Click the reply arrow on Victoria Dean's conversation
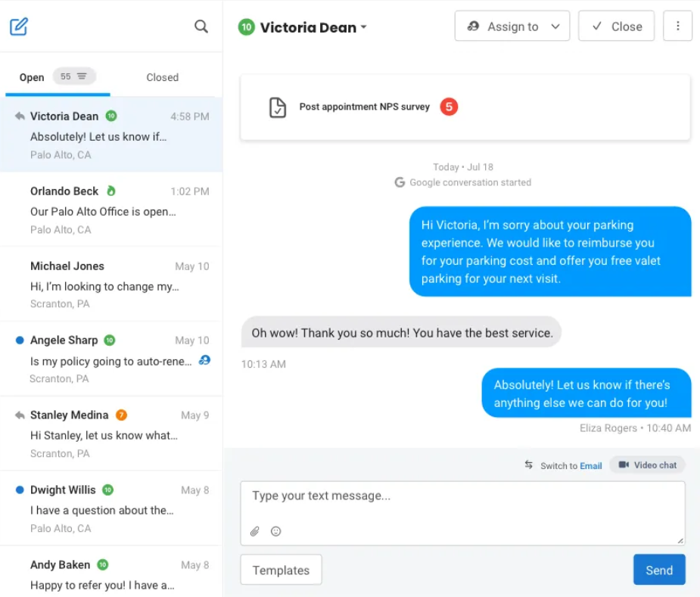 pos(19,115)
